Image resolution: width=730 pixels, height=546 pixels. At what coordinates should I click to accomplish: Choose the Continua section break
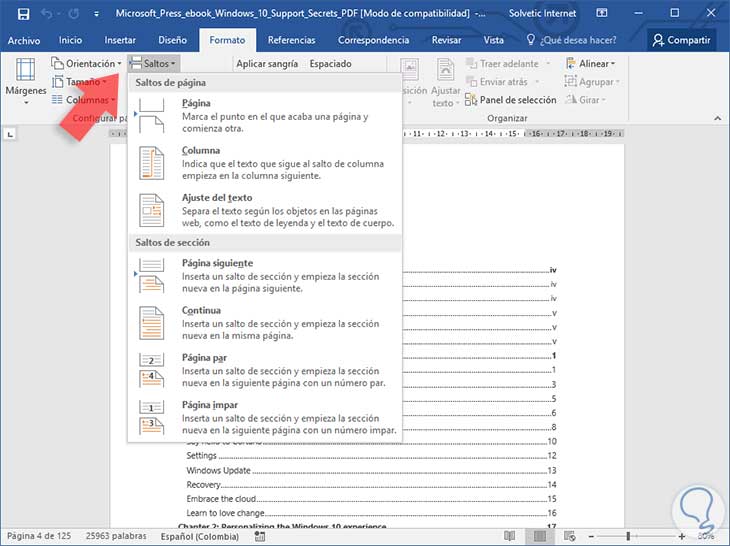click(264, 323)
